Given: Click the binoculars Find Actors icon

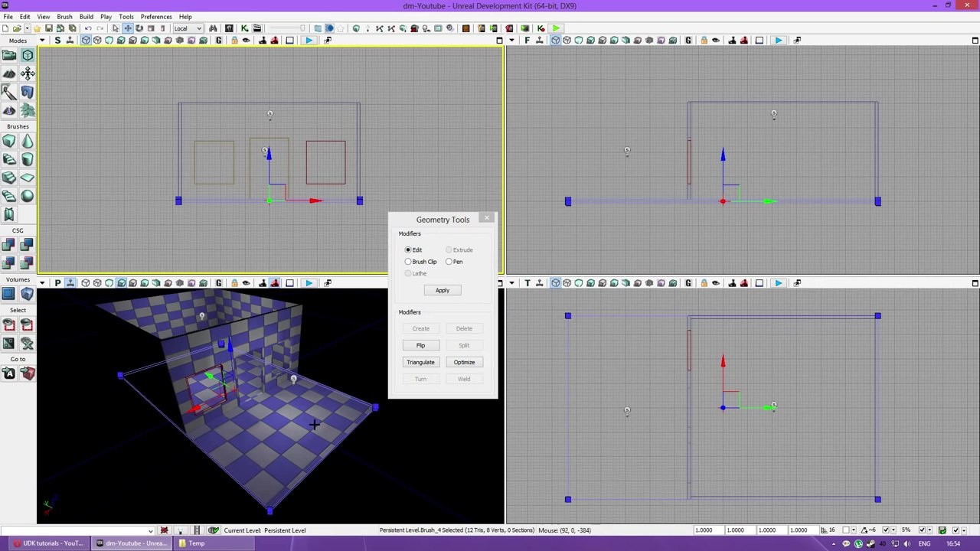Looking at the screenshot, I should [x=213, y=28].
